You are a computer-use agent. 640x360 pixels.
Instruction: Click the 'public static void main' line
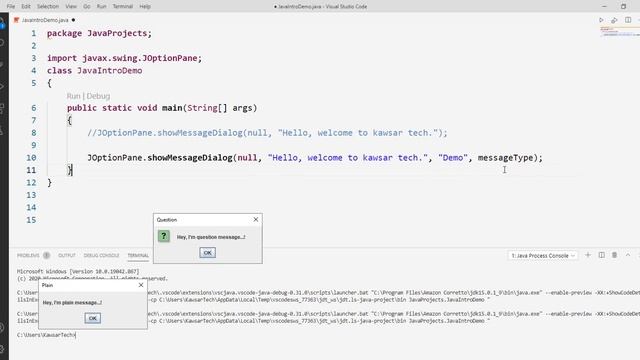tap(162, 108)
